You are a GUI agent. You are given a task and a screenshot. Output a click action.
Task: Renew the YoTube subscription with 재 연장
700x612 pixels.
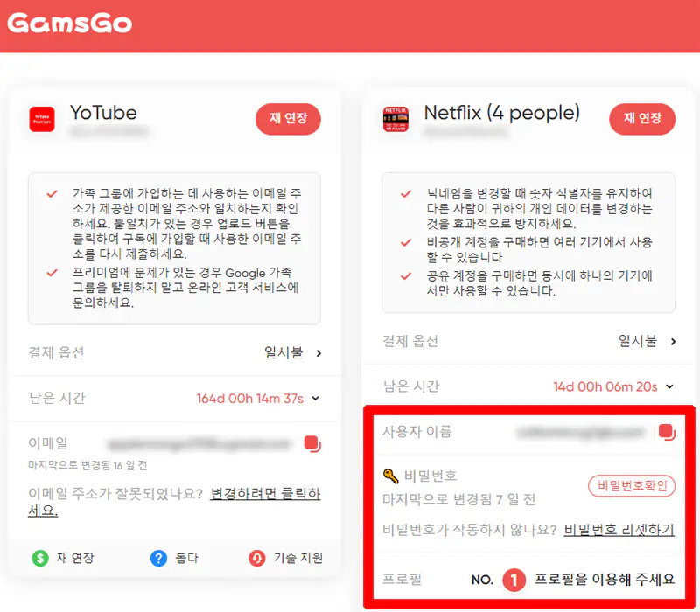click(x=288, y=119)
